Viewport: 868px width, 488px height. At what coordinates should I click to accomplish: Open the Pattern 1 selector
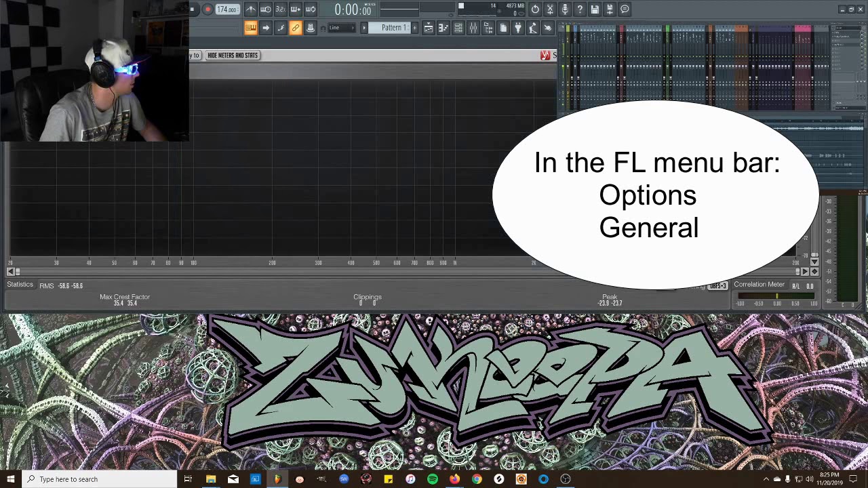(x=390, y=28)
